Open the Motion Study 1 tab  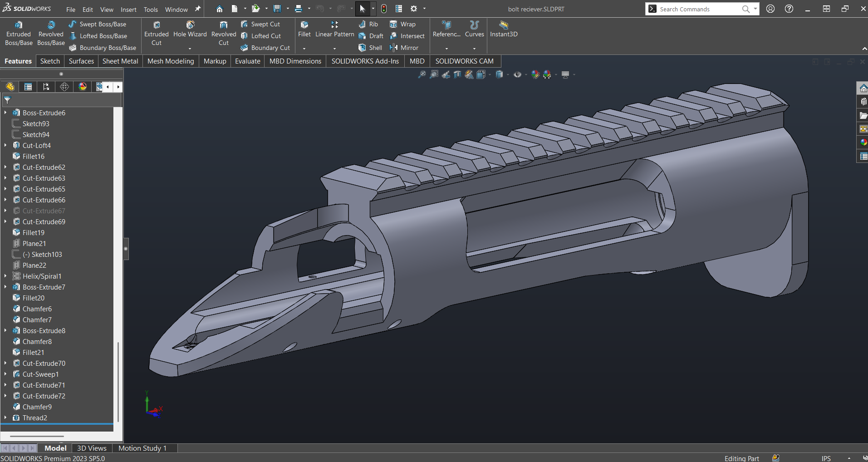(x=142, y=448)
